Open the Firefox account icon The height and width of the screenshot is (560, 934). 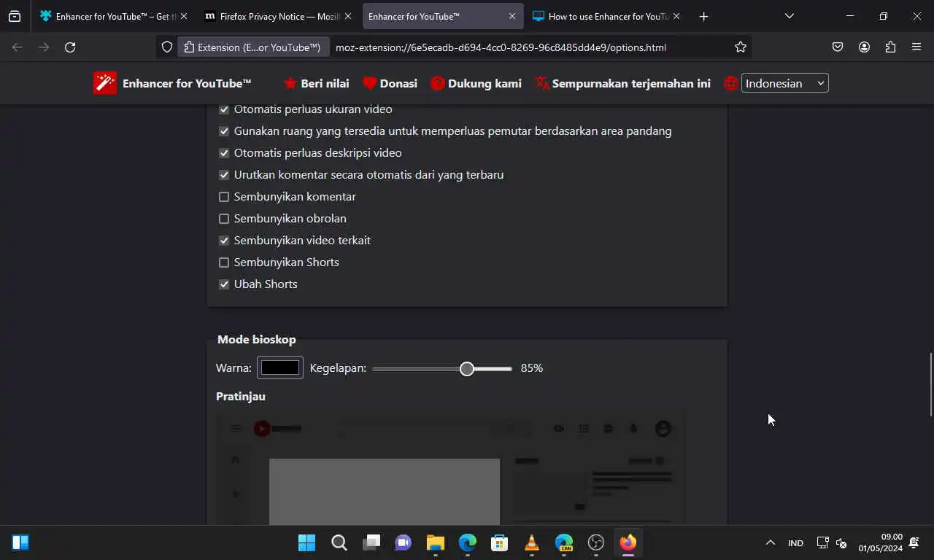[x=864, y=47]
